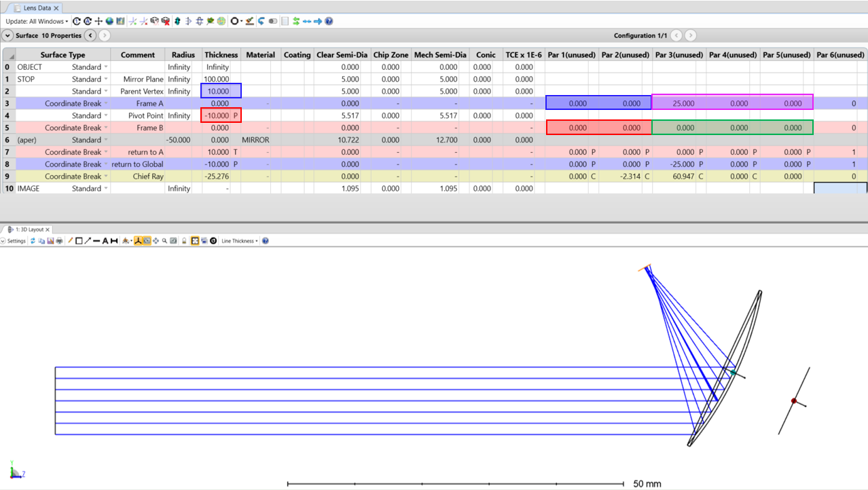
Task: Open surface type dropdown for IMAGE row
Action: tap(106, 189)
